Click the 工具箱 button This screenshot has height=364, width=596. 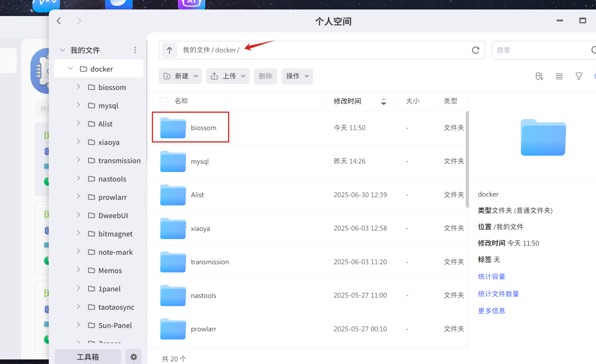coord(88,357)
